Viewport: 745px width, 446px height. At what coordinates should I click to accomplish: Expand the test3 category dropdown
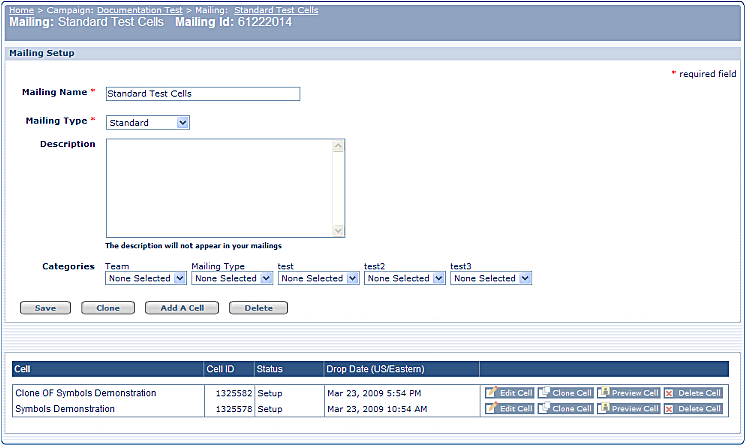[490, 279]
